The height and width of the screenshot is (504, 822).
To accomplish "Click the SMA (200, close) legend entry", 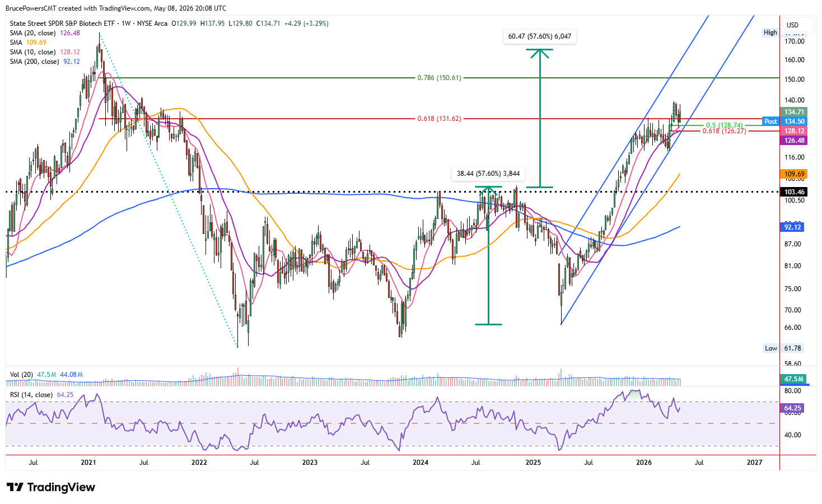I will 45,62.
